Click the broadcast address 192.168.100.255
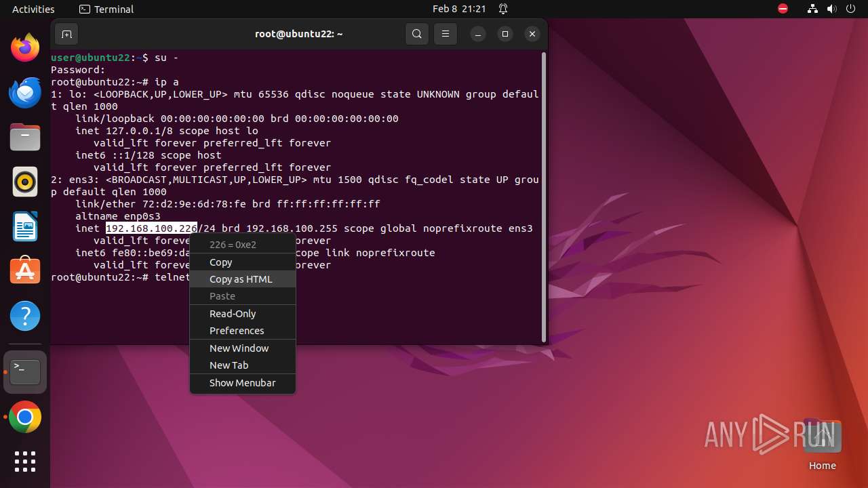 click(292, 228)
